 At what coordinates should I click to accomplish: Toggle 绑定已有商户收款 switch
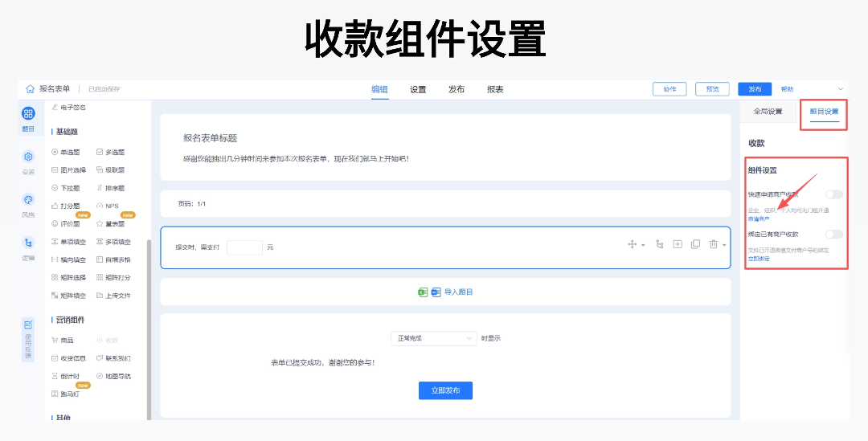tap(833, 234)
